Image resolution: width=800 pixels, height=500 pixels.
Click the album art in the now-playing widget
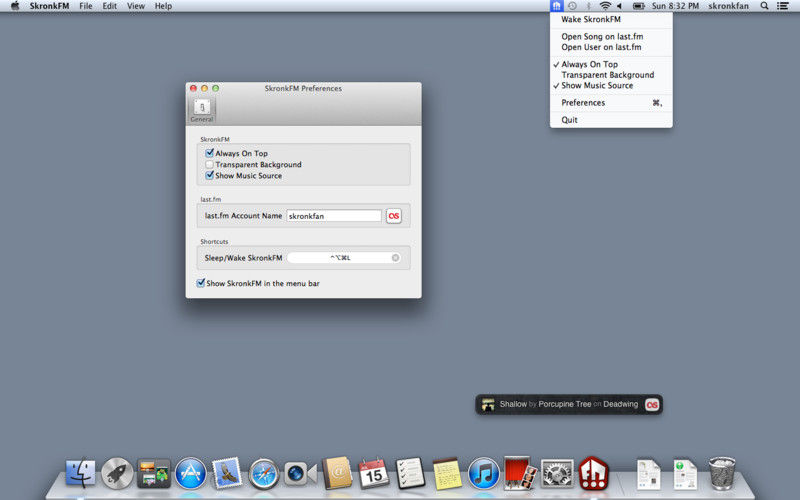click(488, 405)
